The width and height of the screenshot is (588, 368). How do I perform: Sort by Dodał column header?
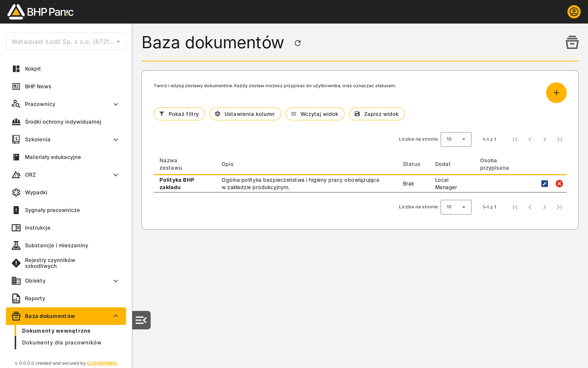point(443,164)
